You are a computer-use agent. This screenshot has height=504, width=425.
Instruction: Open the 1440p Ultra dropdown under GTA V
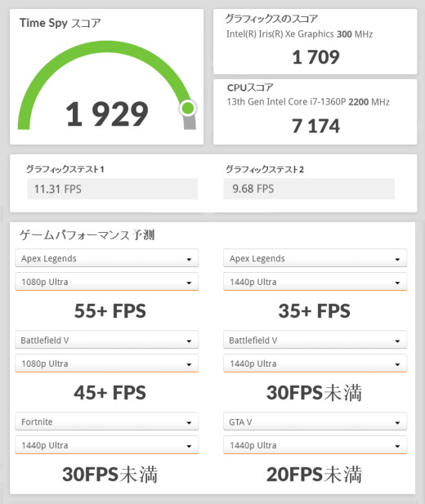315,445
